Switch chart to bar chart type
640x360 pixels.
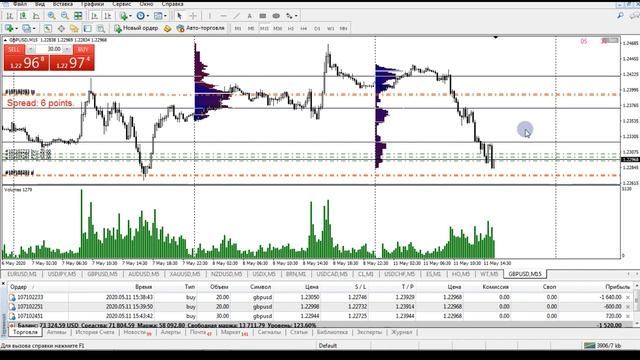[9, 16]
